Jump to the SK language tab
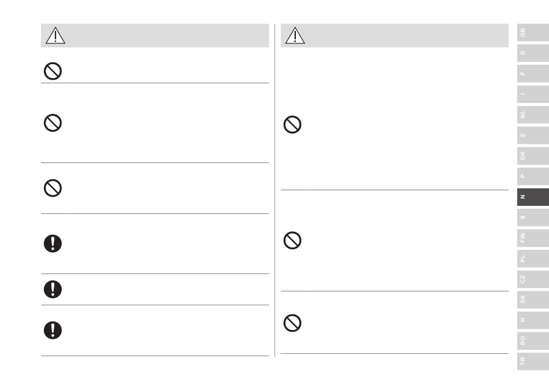This screenshot has width=549, height=392. coord(533,299)
